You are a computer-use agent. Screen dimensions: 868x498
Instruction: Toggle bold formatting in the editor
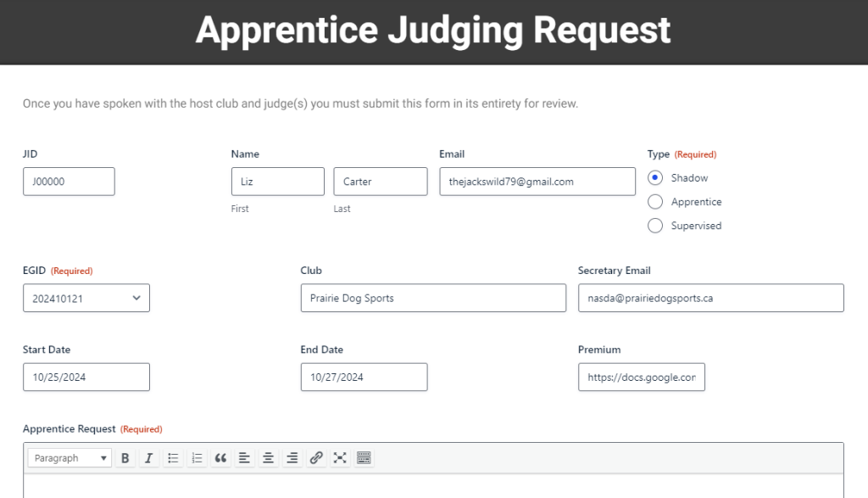pos(125,458)
